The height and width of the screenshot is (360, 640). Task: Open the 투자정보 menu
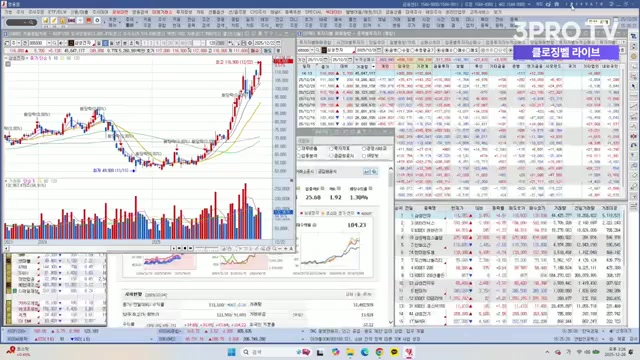[x=184, y=12]
